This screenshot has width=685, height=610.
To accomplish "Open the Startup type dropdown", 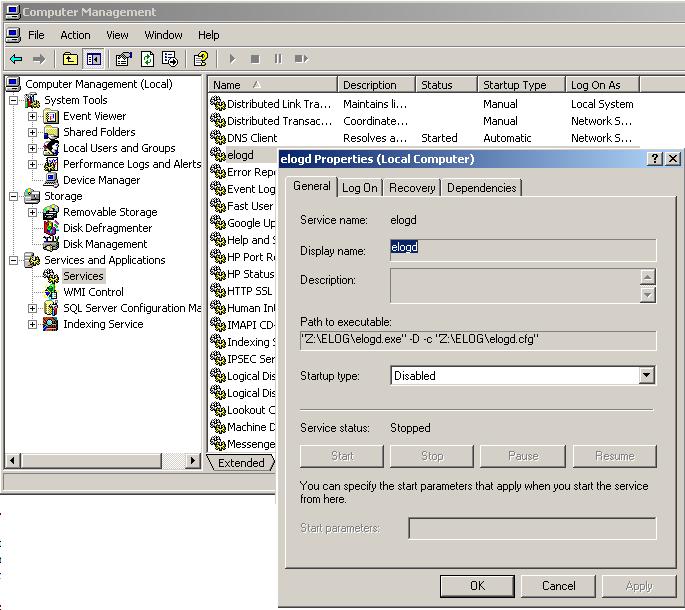I will tap(647, 375).
